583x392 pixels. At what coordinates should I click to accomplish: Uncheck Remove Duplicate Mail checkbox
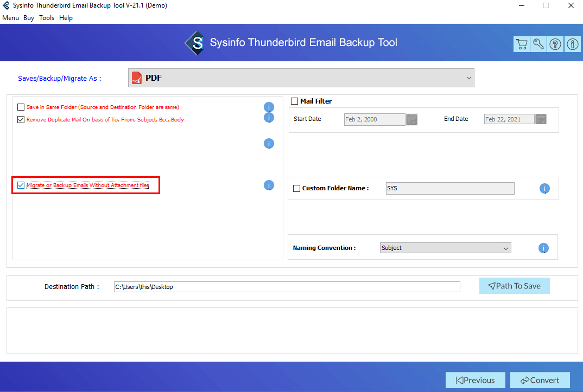[21, 119]
